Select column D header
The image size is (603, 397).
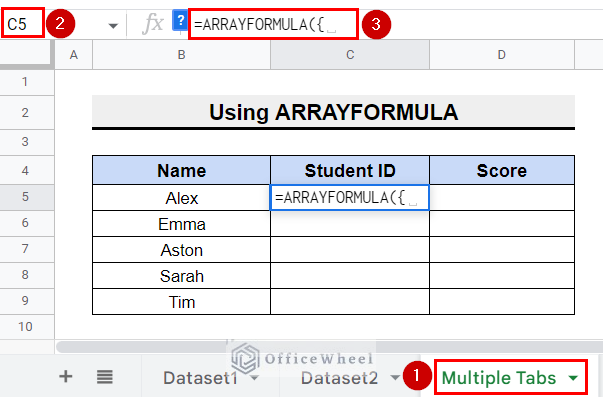point(502,55)
